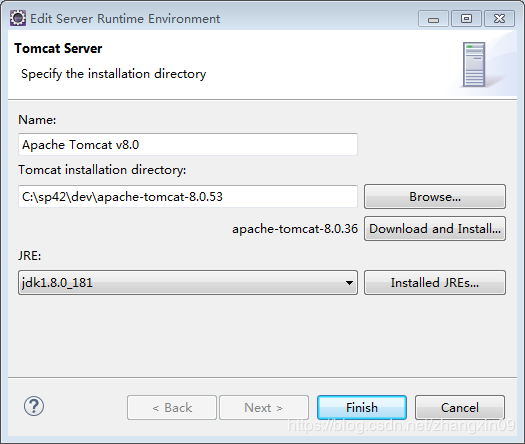The width and height of the screenshot is (525, 444).
Task: Focus the Name field with Apache Tomcat v8.0
Action: pos(188,144)
